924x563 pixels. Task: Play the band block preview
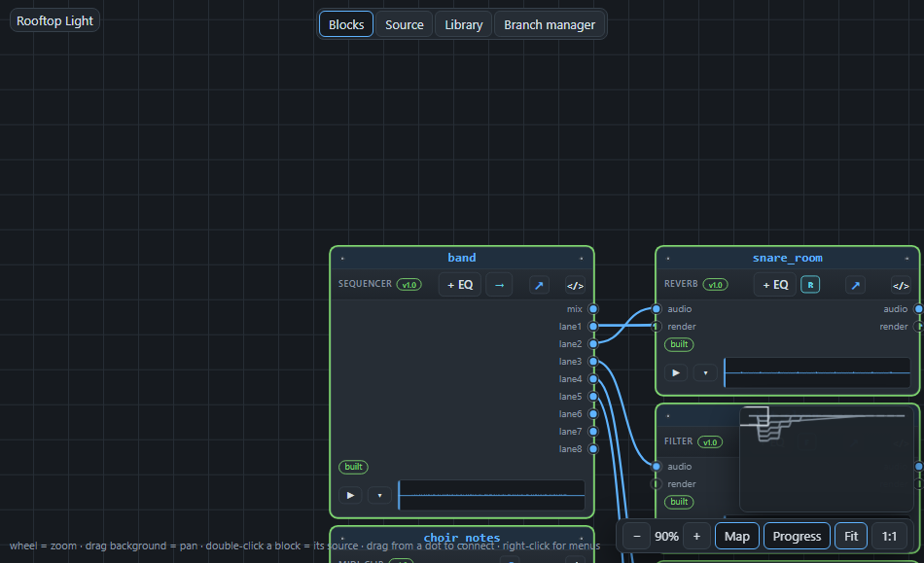350,495
